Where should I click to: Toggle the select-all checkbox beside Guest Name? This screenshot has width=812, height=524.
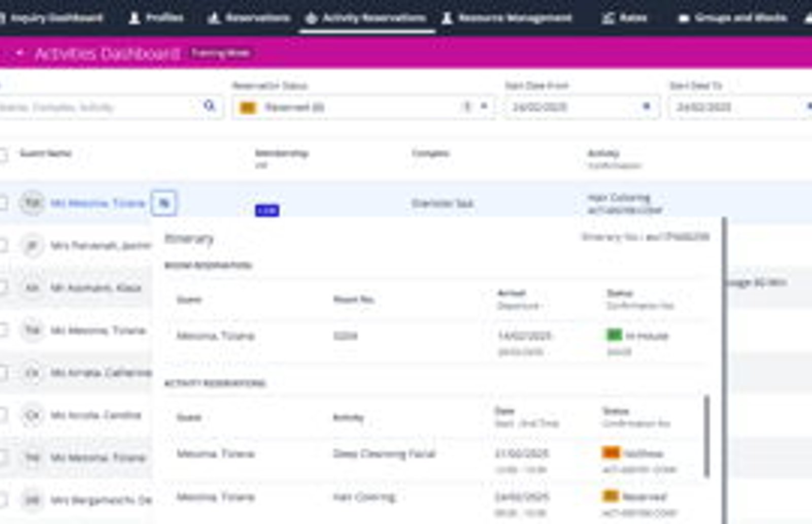[3, 155]
